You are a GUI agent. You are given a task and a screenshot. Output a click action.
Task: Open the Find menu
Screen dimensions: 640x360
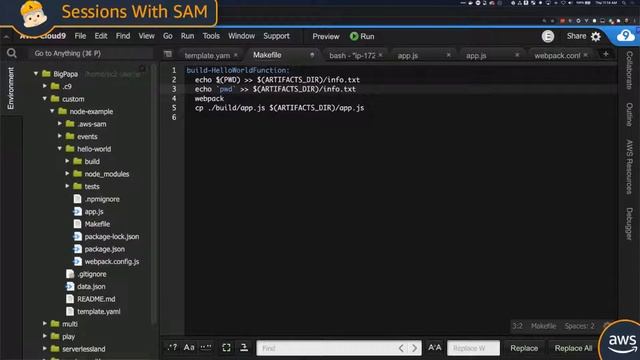[x=122, y=36]
